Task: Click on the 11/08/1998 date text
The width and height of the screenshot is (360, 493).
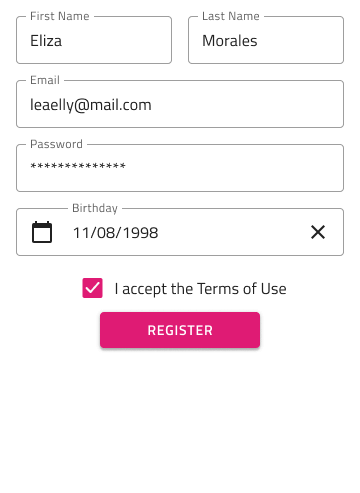Action: pyautogui.click(x=115, y=233)
